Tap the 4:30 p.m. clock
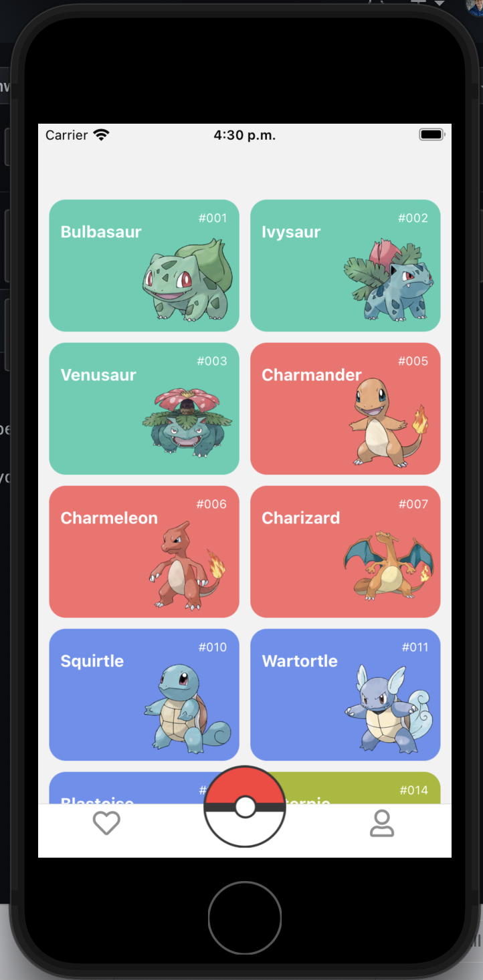This screenshot has height=980, width=483. (245, 135)
